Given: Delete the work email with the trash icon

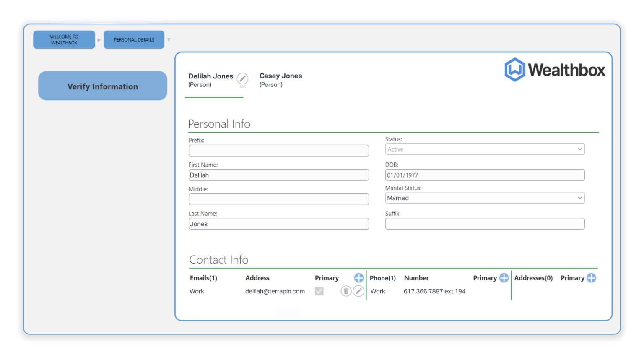Looking at the screenshot, I should (345, 291).
